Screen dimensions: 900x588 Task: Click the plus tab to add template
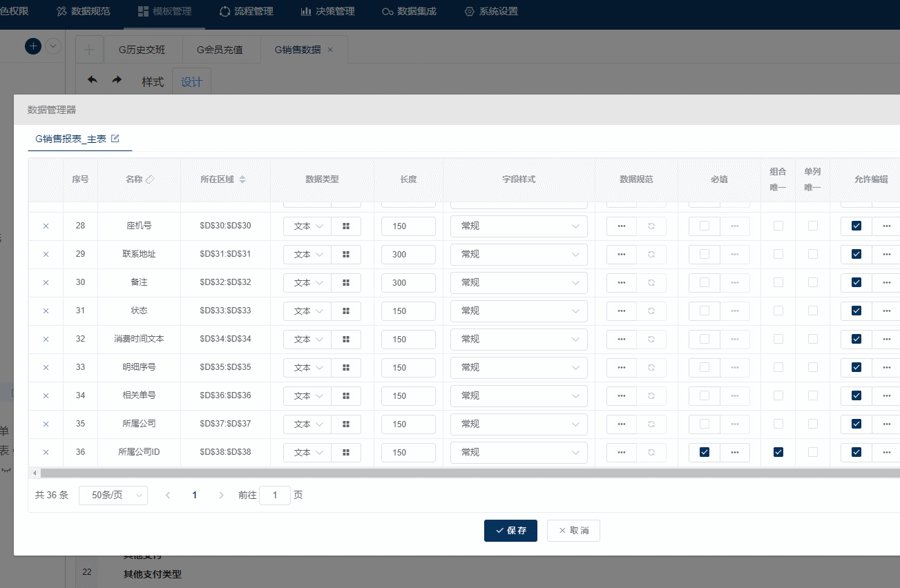89,50
